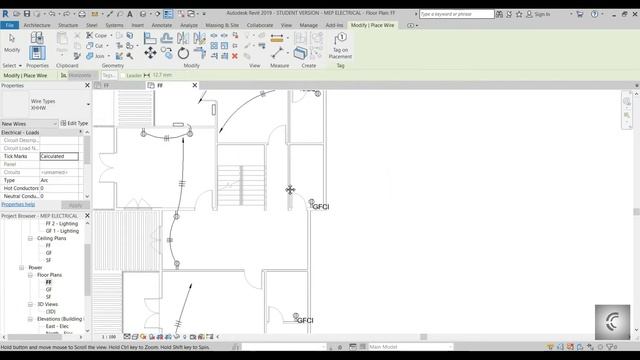Click the 1 : 100 view scale
Viewport: 640px width, 360px height.
(x=109, y=337)
